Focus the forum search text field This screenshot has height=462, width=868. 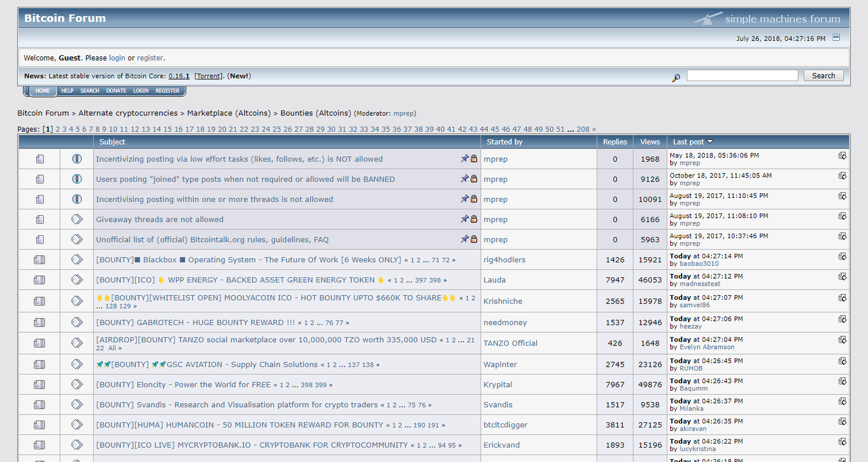[742, 76]
